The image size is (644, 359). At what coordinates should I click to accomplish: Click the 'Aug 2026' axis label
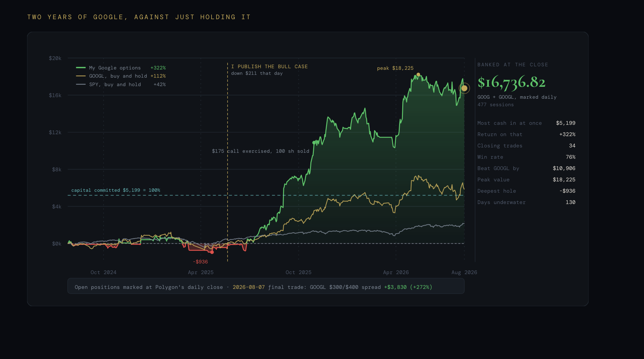pyautogui.click(x=464, y=272)
